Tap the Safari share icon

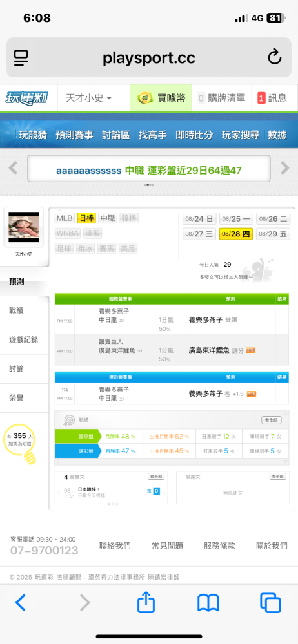coord(146,603)
